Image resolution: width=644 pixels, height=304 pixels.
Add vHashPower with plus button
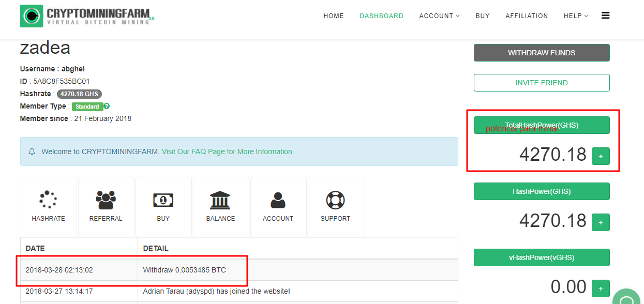[601, 288]
